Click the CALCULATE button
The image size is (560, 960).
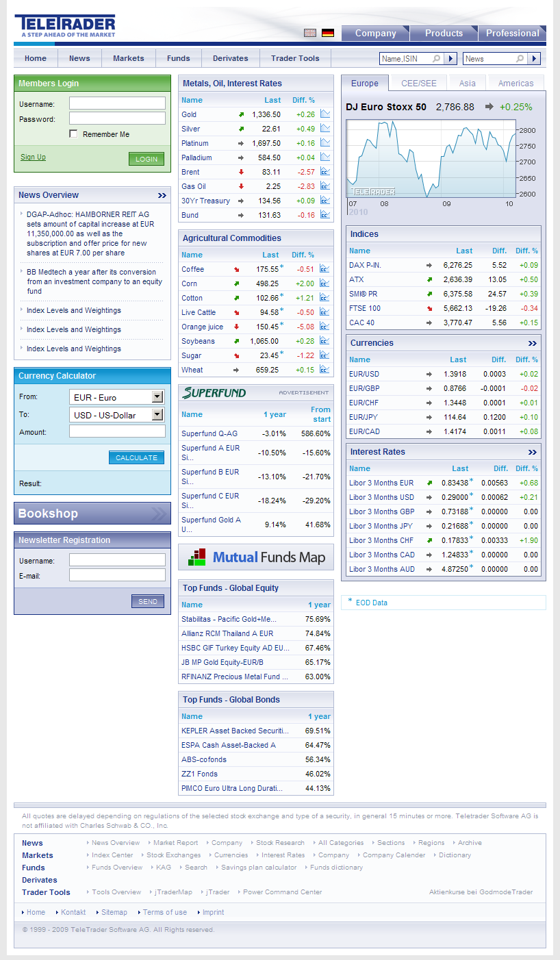tap(136, 457)
